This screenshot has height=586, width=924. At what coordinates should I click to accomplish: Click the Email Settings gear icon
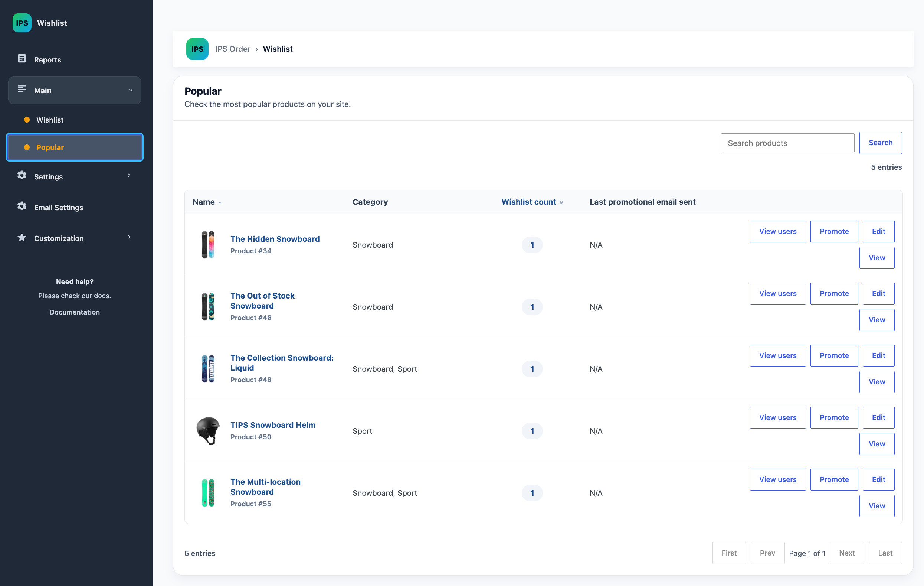coord(22,206)
